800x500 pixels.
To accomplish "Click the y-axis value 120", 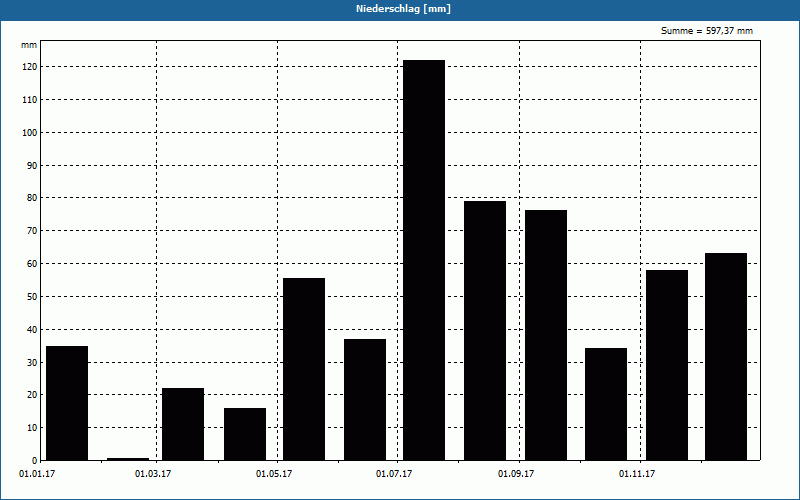I will point(30,67).
